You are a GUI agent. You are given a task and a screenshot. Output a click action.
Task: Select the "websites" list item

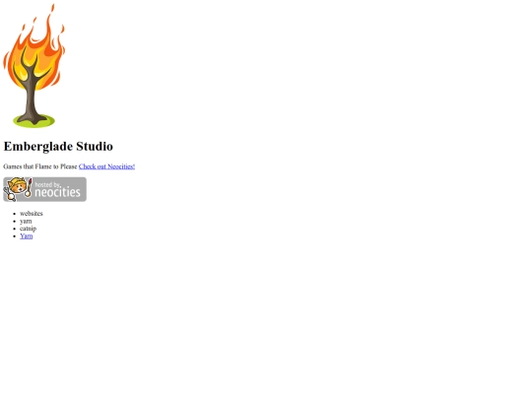[32, 214]
